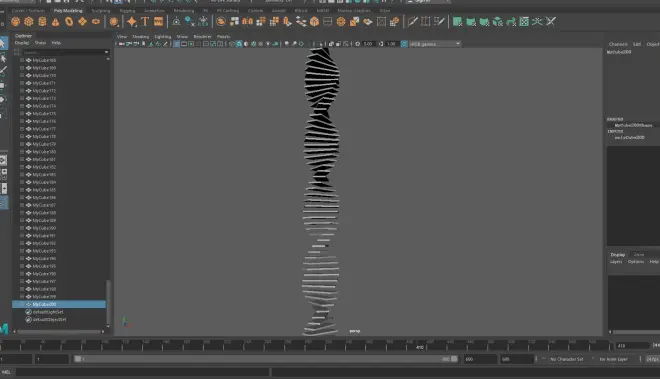Screen dimensions: 660x379
Task: Expand the MyCube190 row in Outliner
Action: point(22,228)
